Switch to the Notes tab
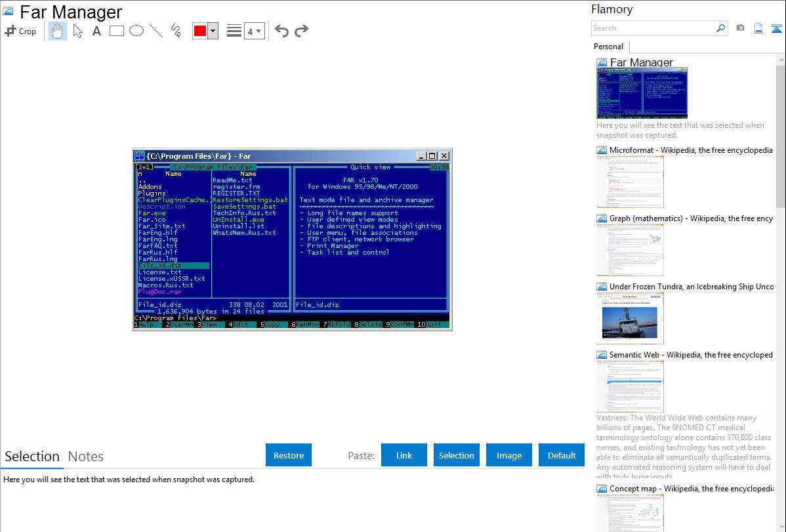The height and width of the screenshot is (532, 786). (x=86, y=457)
